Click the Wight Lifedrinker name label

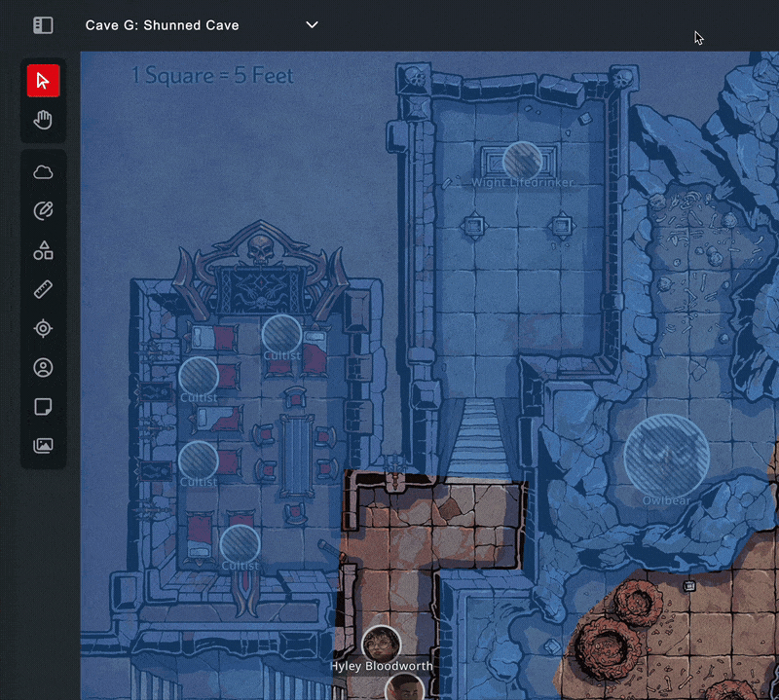click(522, 182)
